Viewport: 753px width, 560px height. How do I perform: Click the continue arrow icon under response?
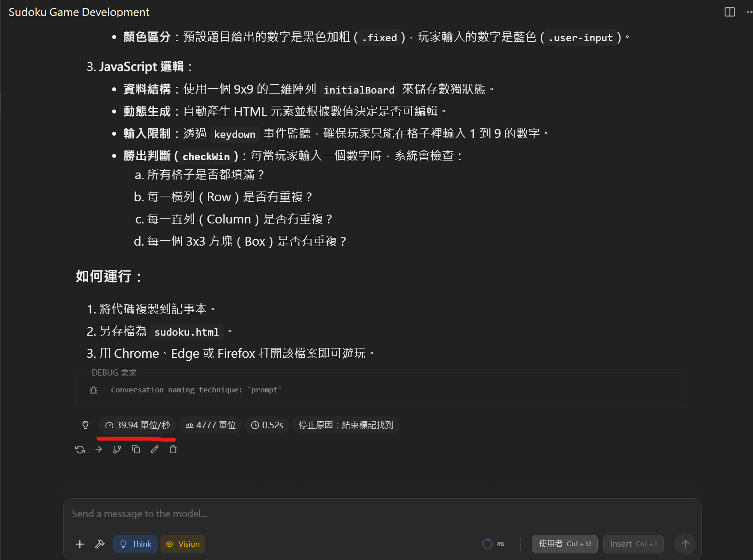(x=99, y=450)
